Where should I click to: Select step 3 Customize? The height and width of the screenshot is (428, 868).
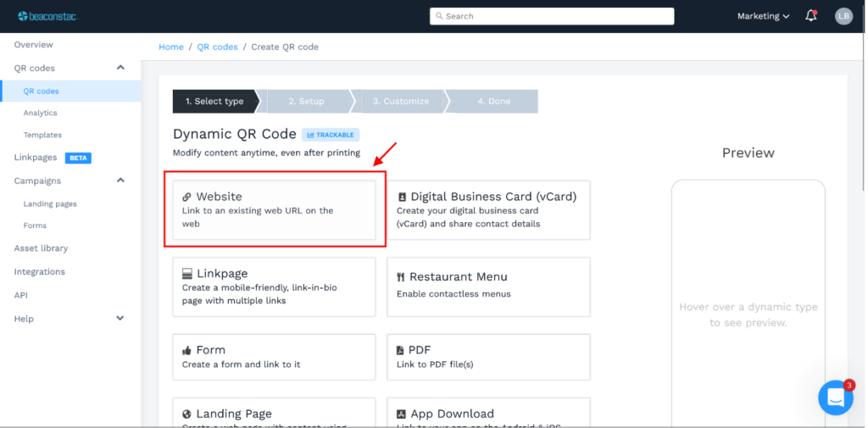click(x=401, y=102)
